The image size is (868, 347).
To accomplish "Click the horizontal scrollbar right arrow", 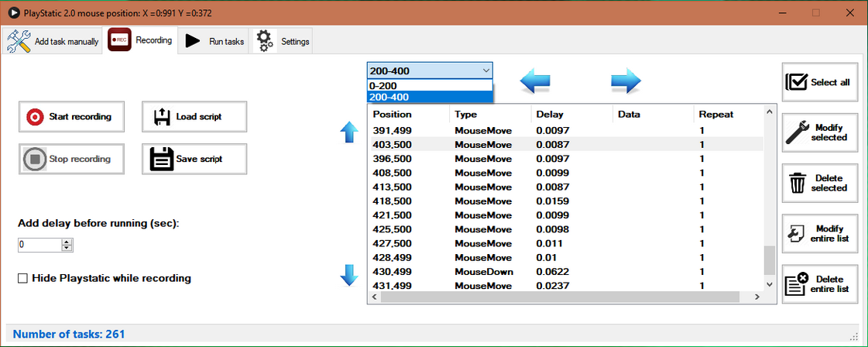I will pos(758,297).
